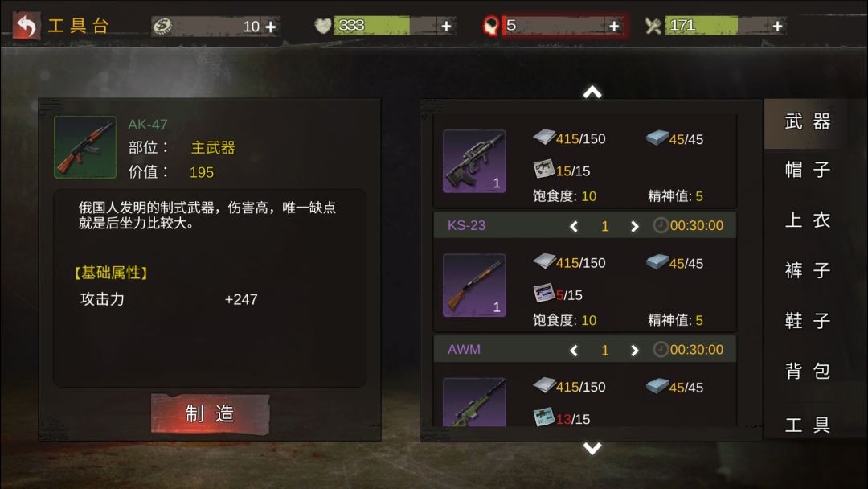
Task: Increase AWM craft quantity
Action: 634,350
